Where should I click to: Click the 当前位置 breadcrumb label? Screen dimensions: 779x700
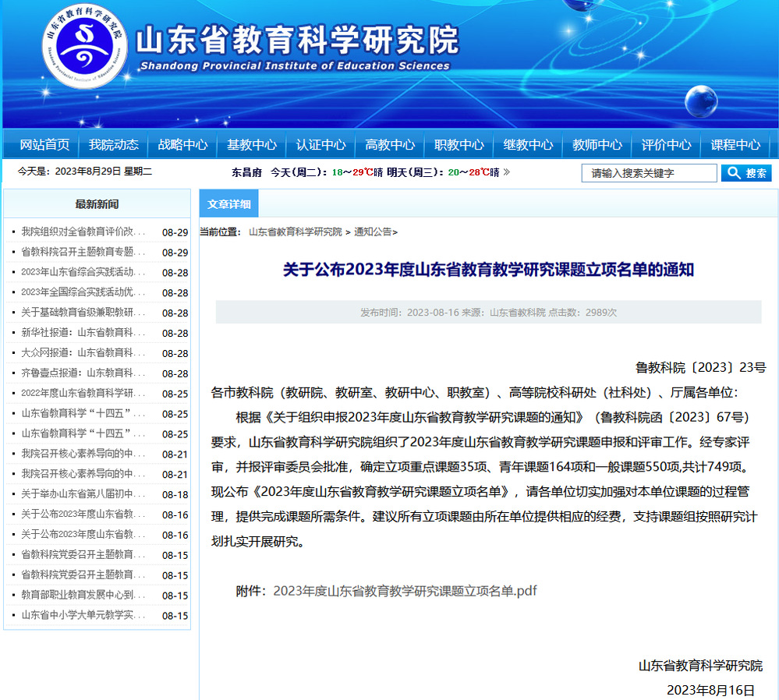point(221,232)
